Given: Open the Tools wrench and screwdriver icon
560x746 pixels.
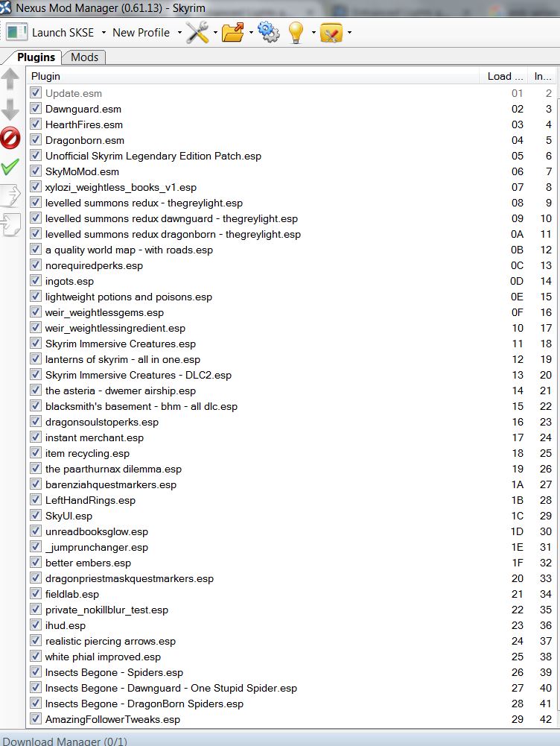Looking at the screenshot, I should 197,32.
